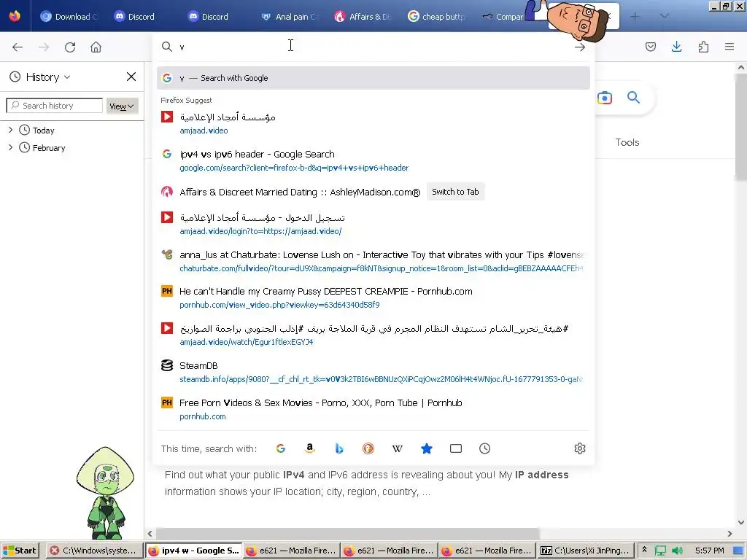Image resolution: width=747 pixels, height=560 pixels.
Task: Open the View sort dropdown
Action: point(122,106)
